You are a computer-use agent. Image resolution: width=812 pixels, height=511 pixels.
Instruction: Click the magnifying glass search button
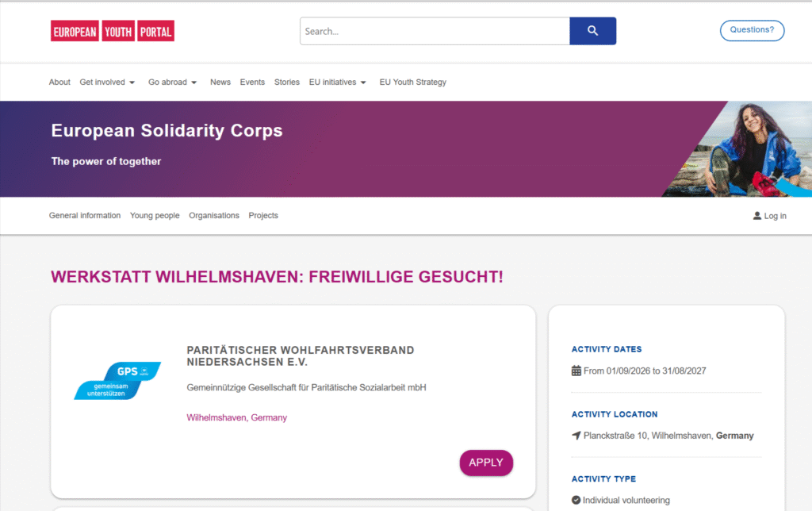(x=592, y=31)
